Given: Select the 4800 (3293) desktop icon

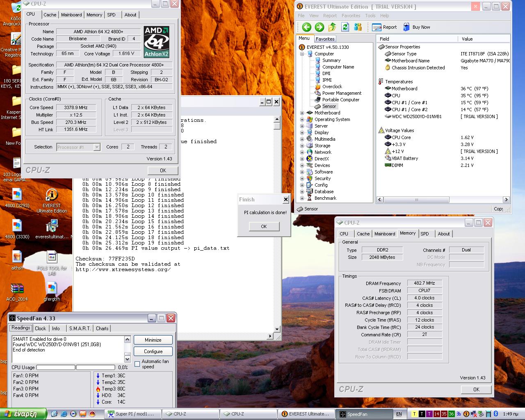Looking at the screenshot, I should [x=17, y=198].
